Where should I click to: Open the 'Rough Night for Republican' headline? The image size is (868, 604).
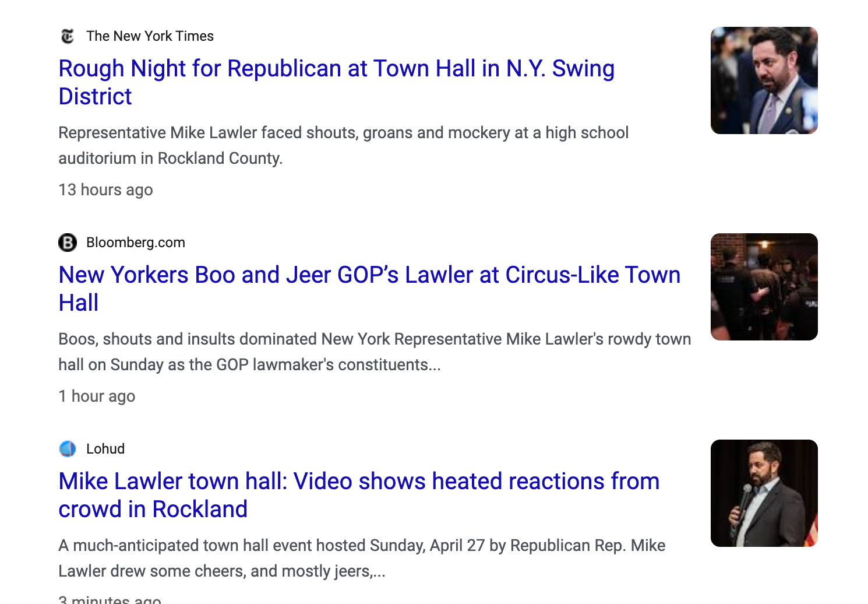click(x=336, y=69)
